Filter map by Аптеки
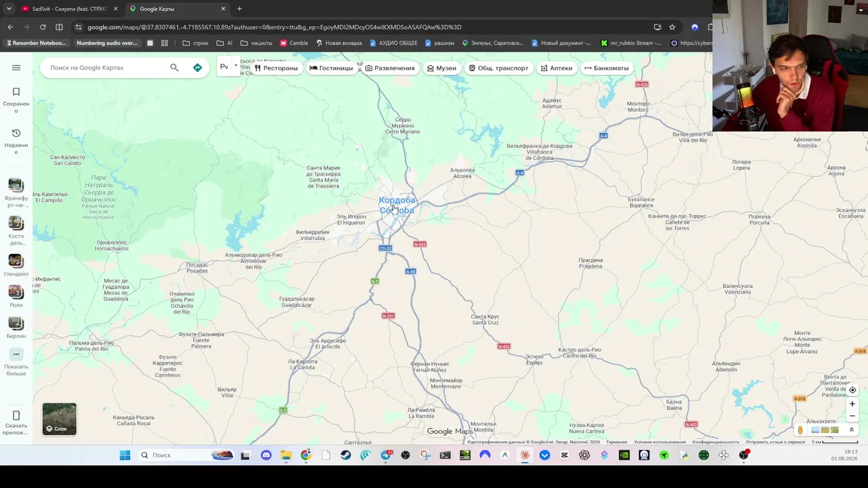The width and height of the screenshot is (868, 488). pyautogui.click(x=557, y=68)
